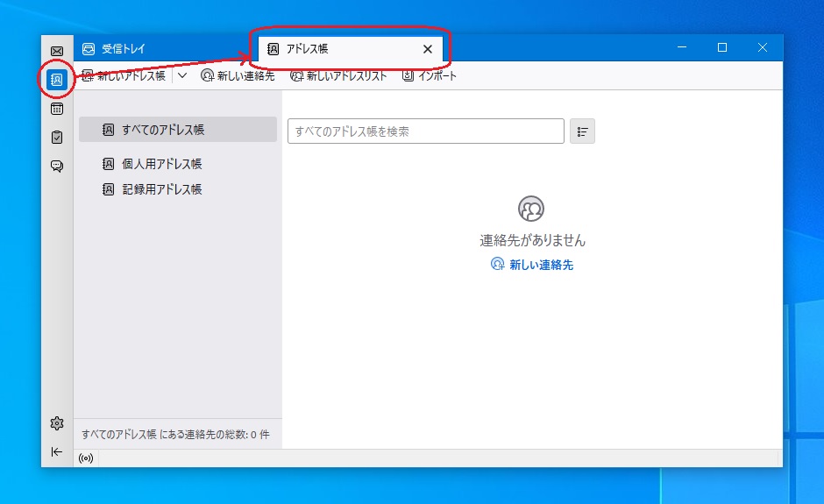Open the settings gear icon
Viewport: 824px width, 504px height.
pos(57,423)
